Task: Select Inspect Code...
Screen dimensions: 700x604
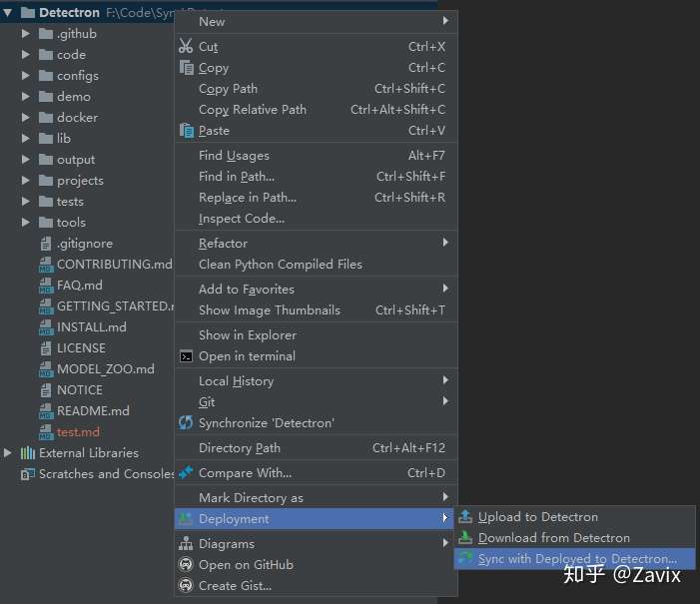Action: coord(317,219)
